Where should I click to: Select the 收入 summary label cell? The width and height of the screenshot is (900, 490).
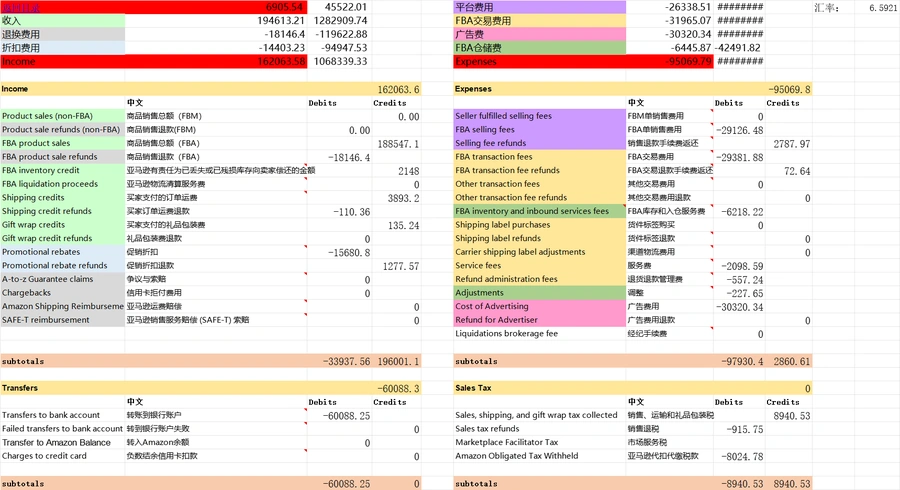pyautogui.click(x=63, y=21)
